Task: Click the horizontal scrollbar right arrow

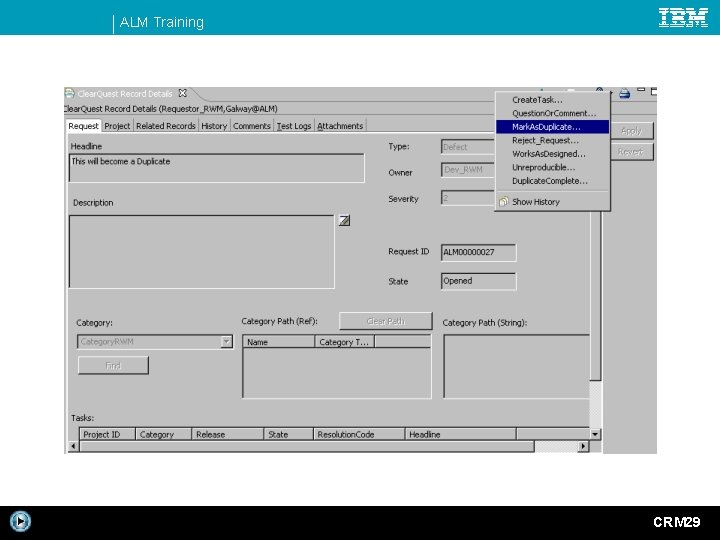Action: tap(583, 446)
